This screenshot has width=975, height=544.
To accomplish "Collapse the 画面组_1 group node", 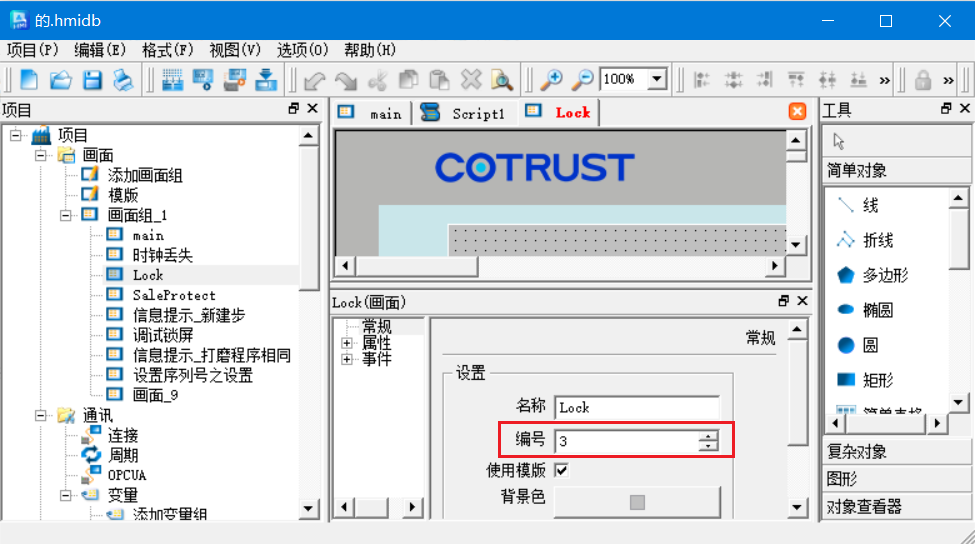I will [x=65, y=215].
